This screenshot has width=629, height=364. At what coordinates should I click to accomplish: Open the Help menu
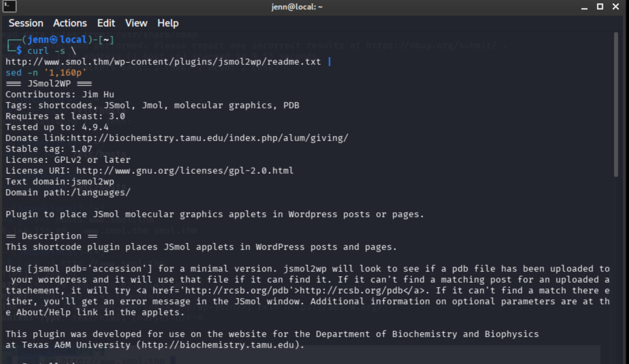click(168, 23)
